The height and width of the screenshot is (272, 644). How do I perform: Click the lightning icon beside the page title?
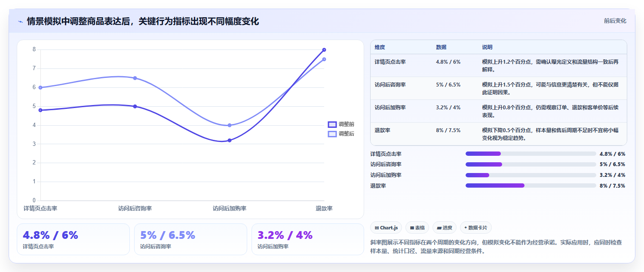[21, 22]
